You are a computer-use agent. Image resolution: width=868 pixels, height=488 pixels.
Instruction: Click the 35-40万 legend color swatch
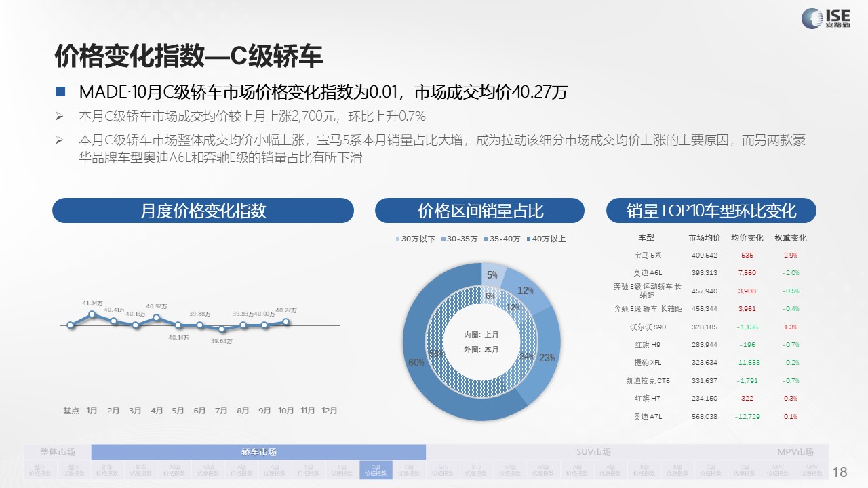pyautogui.click(x=486, y=239)
